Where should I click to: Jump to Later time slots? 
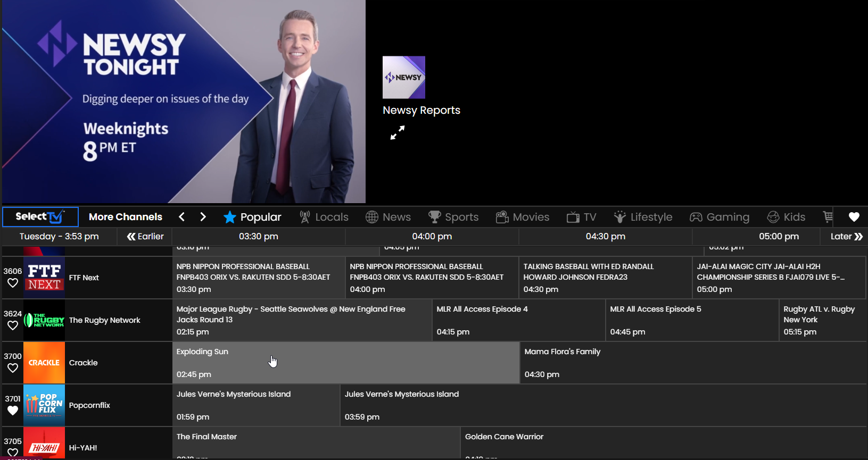click(x=846, y=237)
